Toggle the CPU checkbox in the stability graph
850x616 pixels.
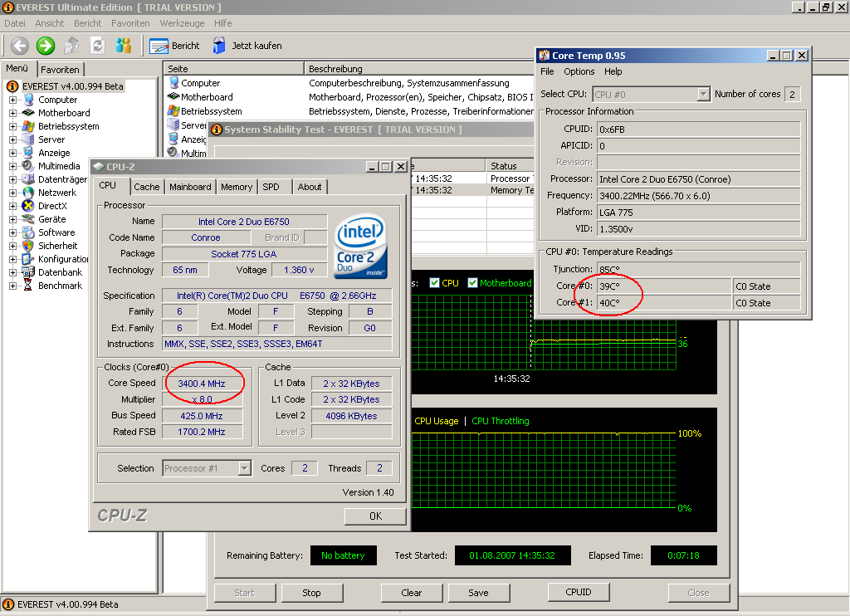pyautogui.click(x=434, y=282)
